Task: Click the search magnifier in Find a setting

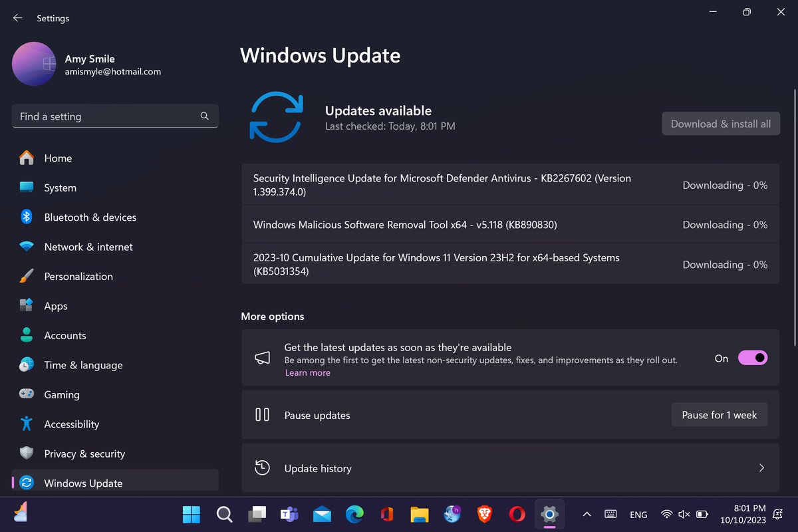Action: point(205,116)
